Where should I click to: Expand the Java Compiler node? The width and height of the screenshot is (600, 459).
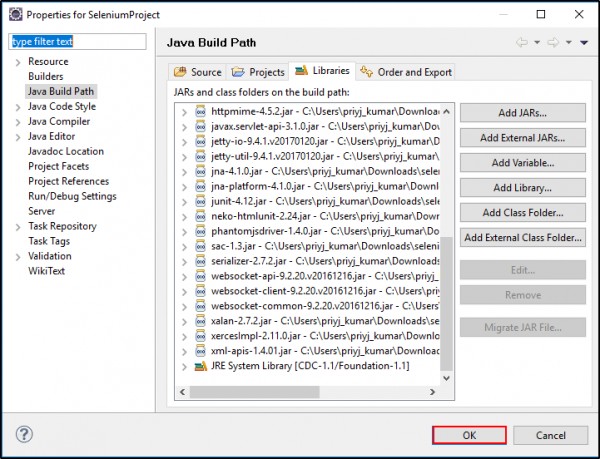click(x=18, y=122)
